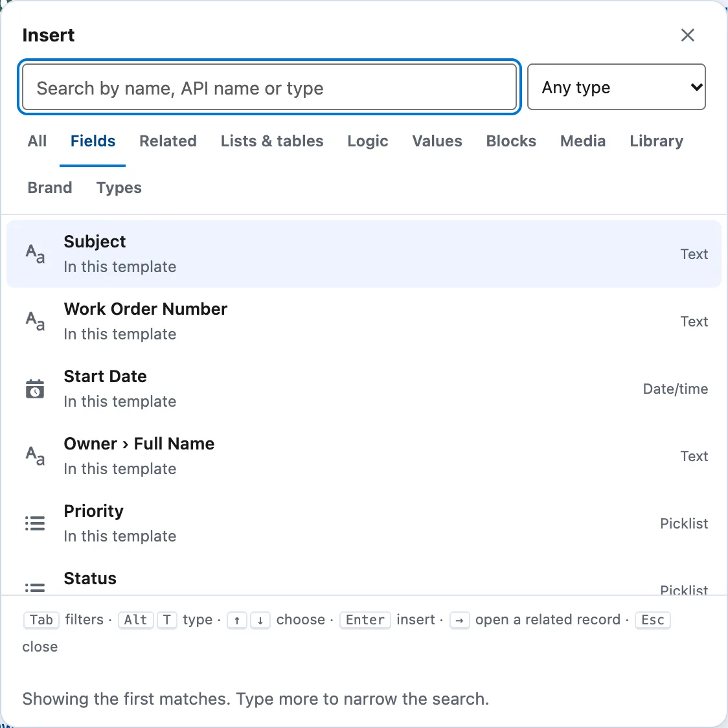Close the Insert dialog
Image resolution: width=728 pixels, height=728 pixels.
tap(687, 35)
